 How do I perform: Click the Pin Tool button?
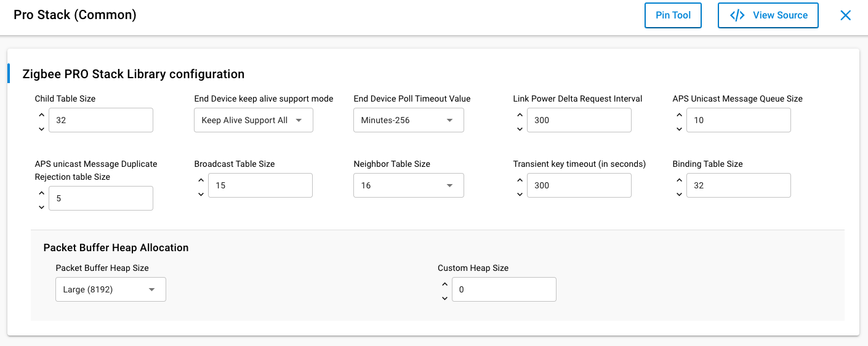673,15
